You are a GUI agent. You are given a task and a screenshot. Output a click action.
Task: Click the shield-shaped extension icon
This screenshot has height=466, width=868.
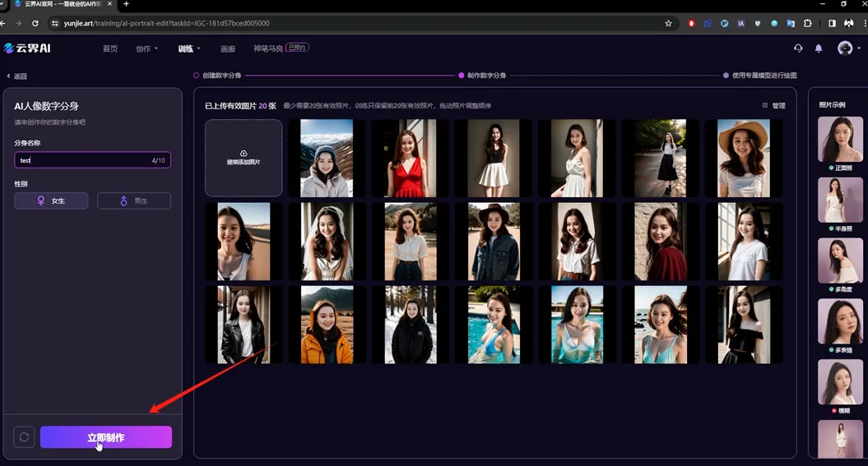[757, 23]
